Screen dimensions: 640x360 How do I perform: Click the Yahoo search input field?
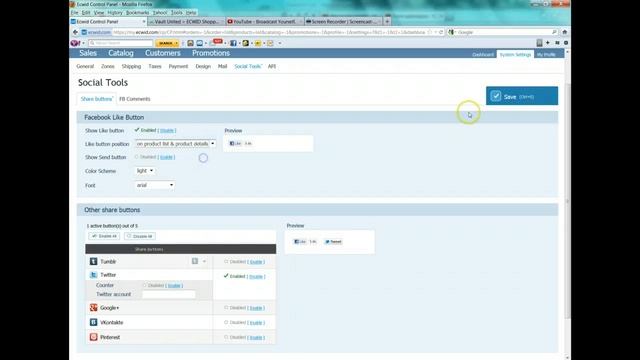click(121, 43)
